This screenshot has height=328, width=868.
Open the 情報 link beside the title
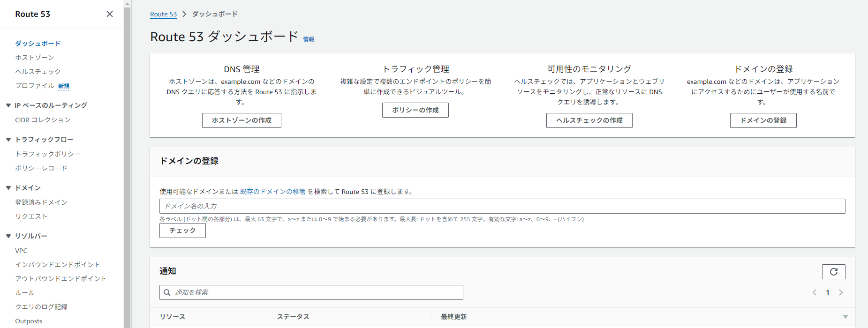click(309, 39)
